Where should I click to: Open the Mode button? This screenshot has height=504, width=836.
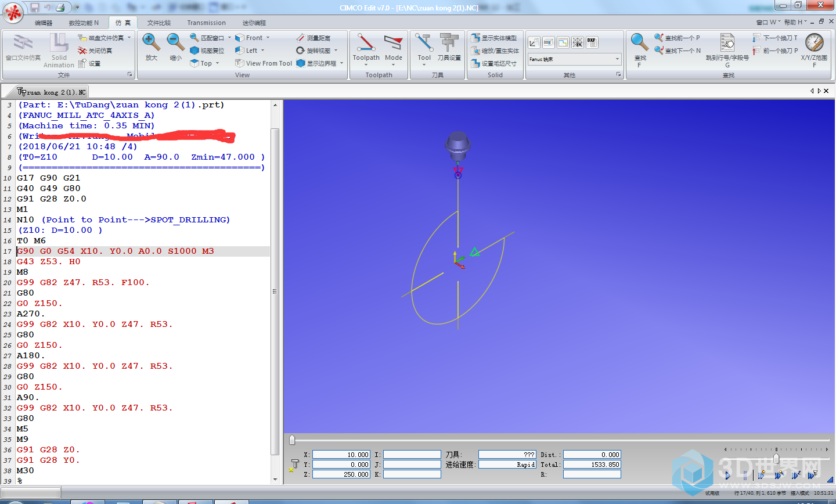(394, 49)
